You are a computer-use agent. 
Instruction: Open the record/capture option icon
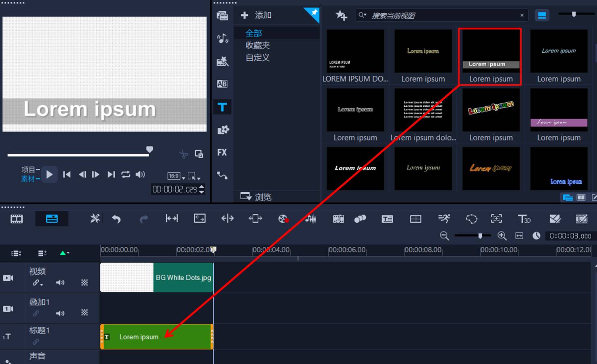(x=284, y=219)
